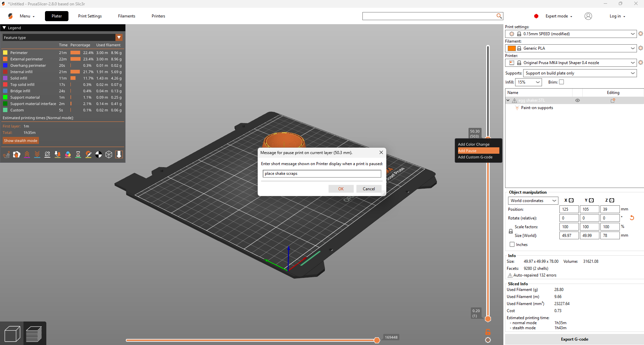Open World coordinates dropdown
This screenshot has height=345, width=644.
[533, 201]
